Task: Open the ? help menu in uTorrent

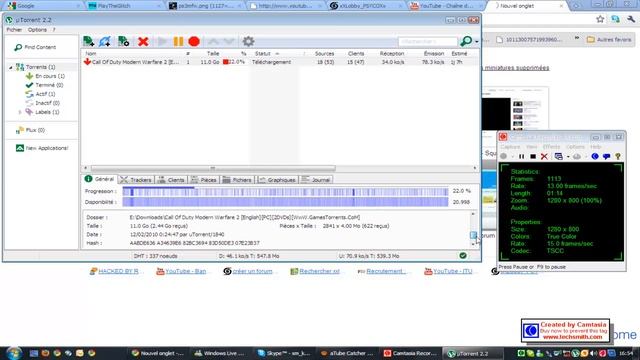Action: point(54,30)
